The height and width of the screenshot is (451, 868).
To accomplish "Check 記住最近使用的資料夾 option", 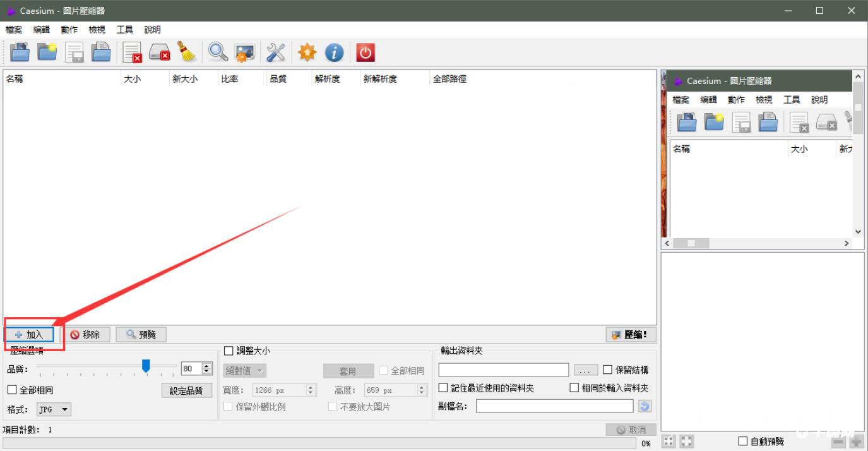I will [x=443, y=387].
